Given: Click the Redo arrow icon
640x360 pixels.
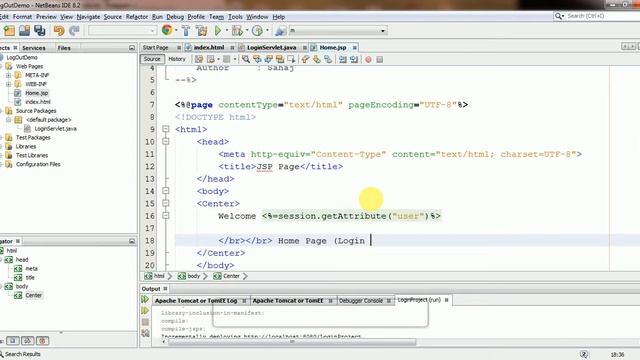Looking at the screenshot, I should (74, 31).
